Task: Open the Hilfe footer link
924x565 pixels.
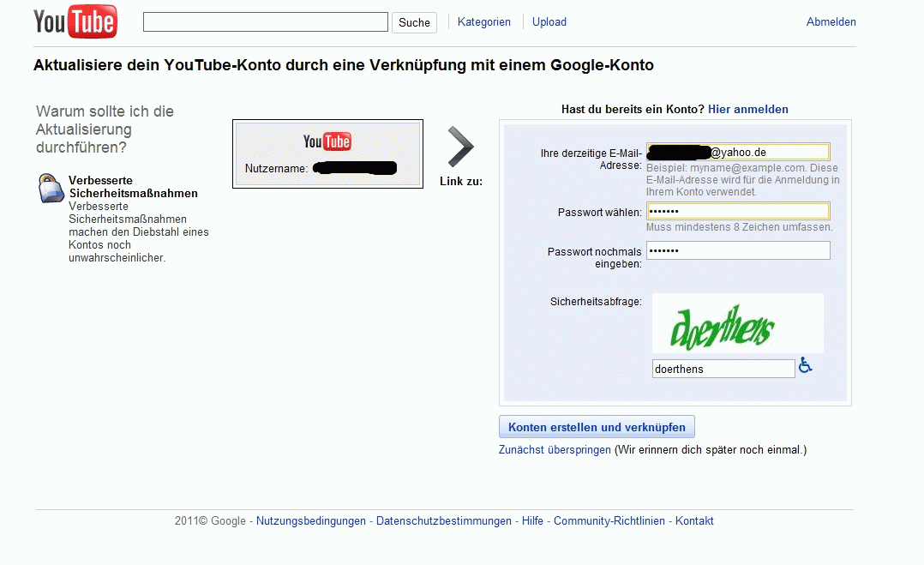Action: click(533, 520)
